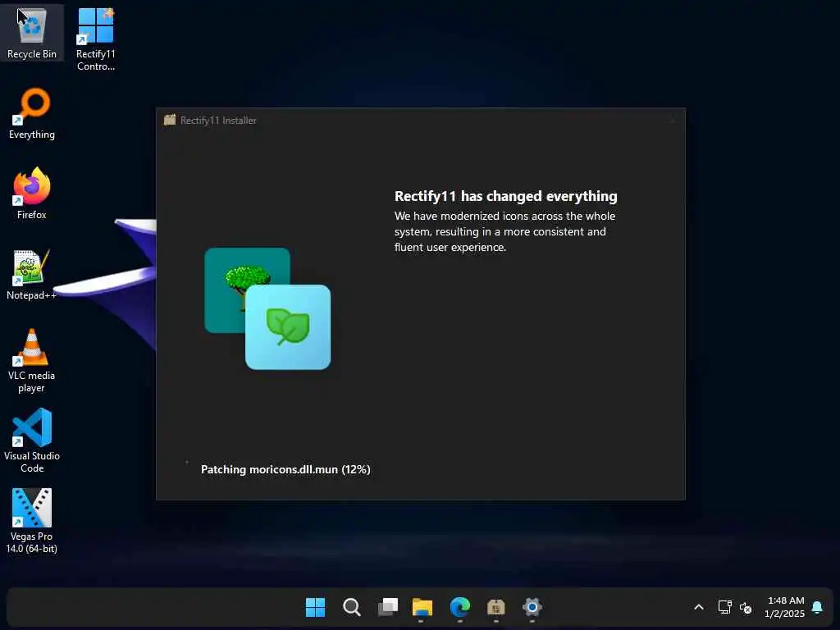Open the Settings gear on the taskbar

532,607
